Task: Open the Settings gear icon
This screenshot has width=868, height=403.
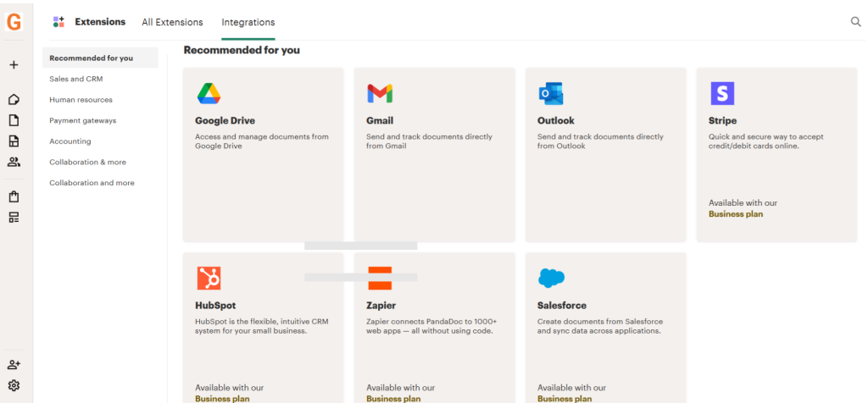Action: click(14, 385)
